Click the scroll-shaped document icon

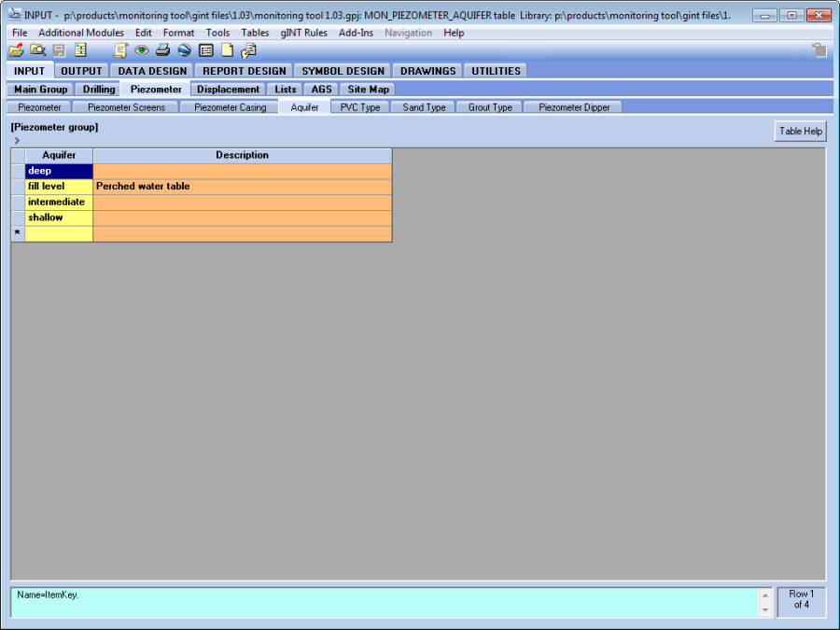120,50
